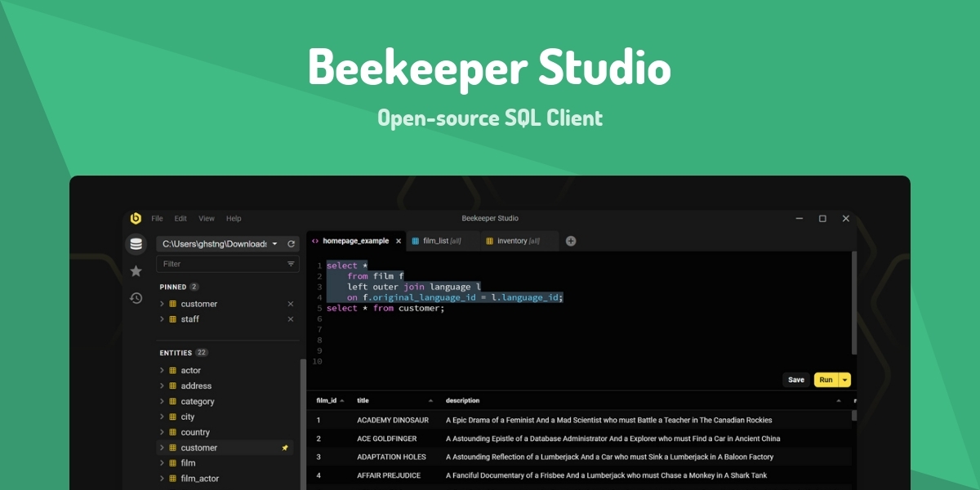Click the ACE GOLDFINGER title cell
This screenshot has height=490, width=980.
point(389,439)
